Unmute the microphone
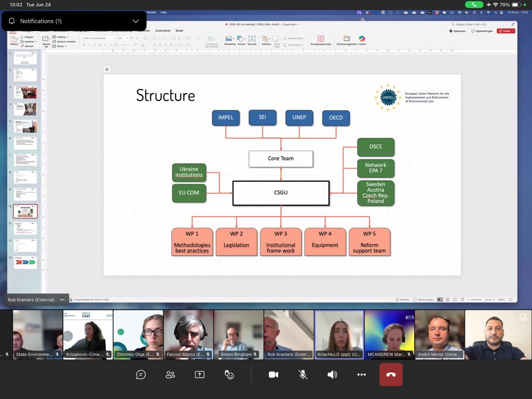This screenshot has height=399, width=532. 303,374
